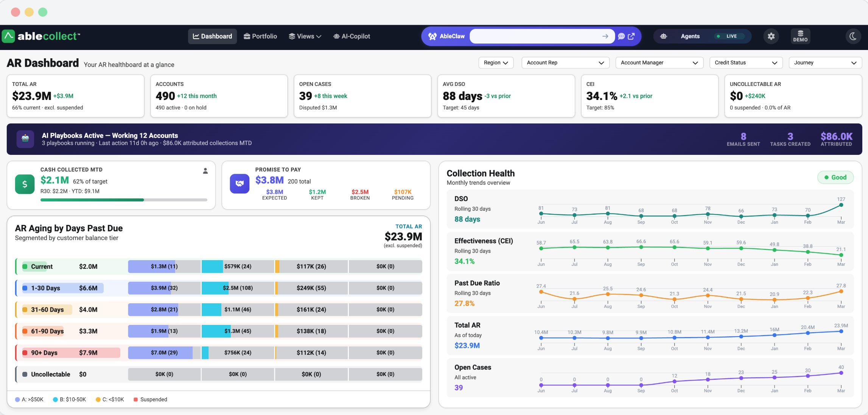868x415 pixels.
Task: Open AbleClaw in external window icon
Action: pyautogui.click(x=631, y=36)
